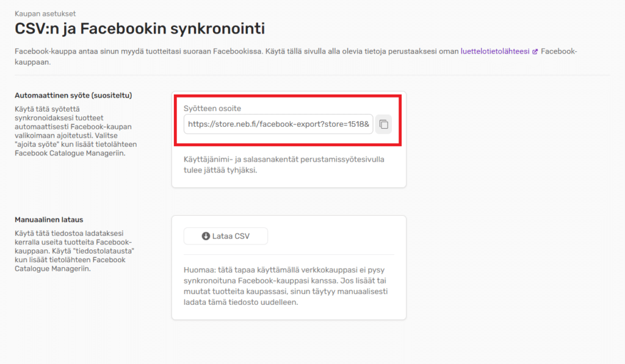Screen dimensions: 625x364
Task: Click the Facebook-kauppa intro paragraph
Action: click(x=244, y=52)
